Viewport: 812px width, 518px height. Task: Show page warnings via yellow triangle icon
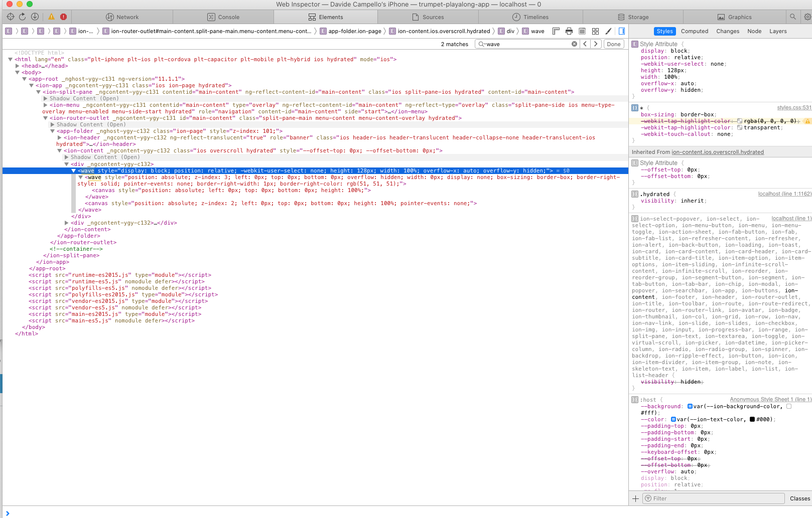[x=51, y=16]
